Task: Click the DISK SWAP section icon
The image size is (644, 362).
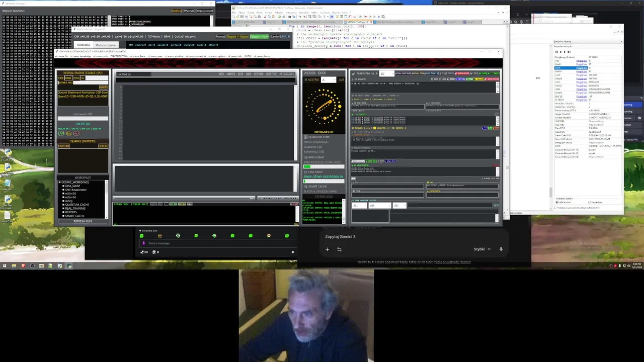Action: coord(305,172)
